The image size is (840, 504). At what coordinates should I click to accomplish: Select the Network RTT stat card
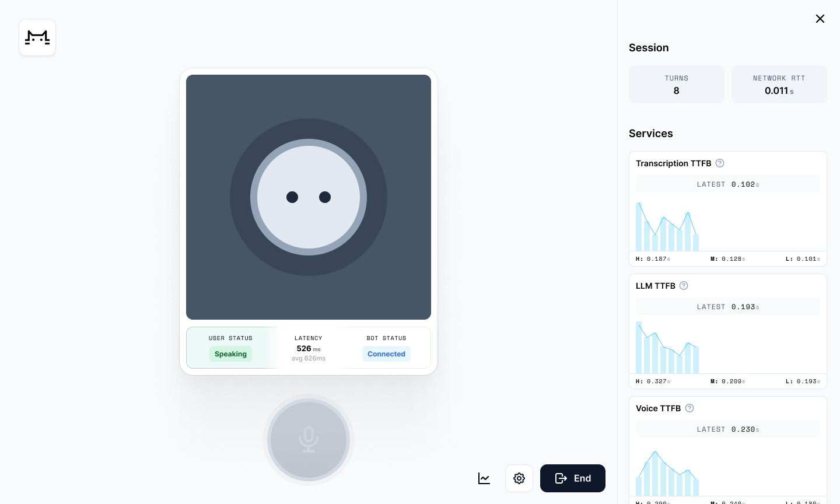[x=779, y=84]
